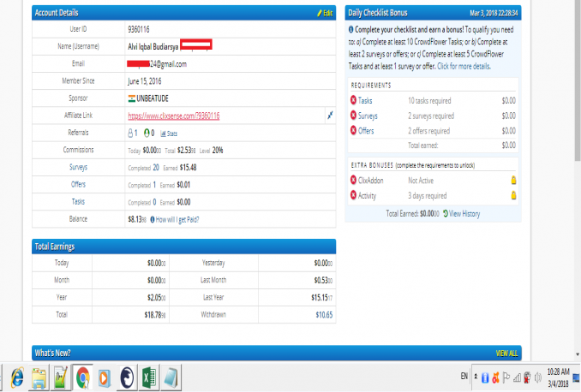
Task: Click the yellow lock icon on ClixAddon row
Action: 513,181
